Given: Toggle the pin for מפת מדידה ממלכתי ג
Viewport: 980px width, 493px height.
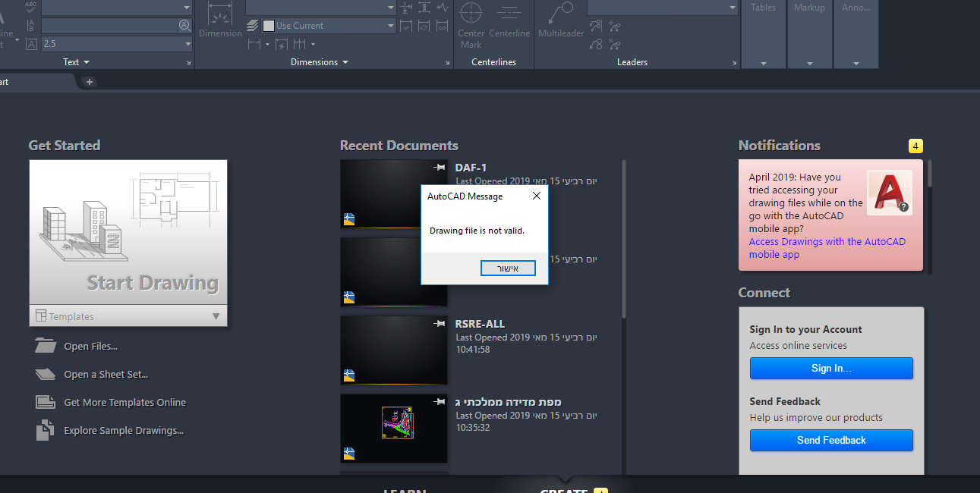Looking at the screenshot, I should point(439,401).
